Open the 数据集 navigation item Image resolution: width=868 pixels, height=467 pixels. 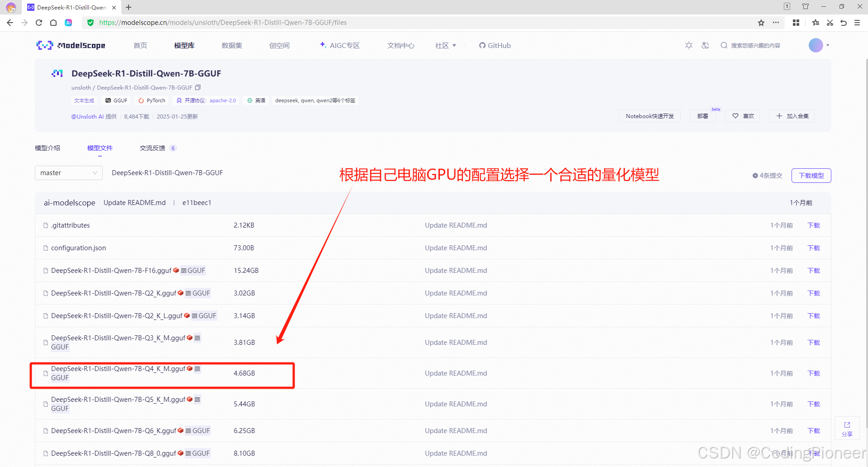pos(232,45)
